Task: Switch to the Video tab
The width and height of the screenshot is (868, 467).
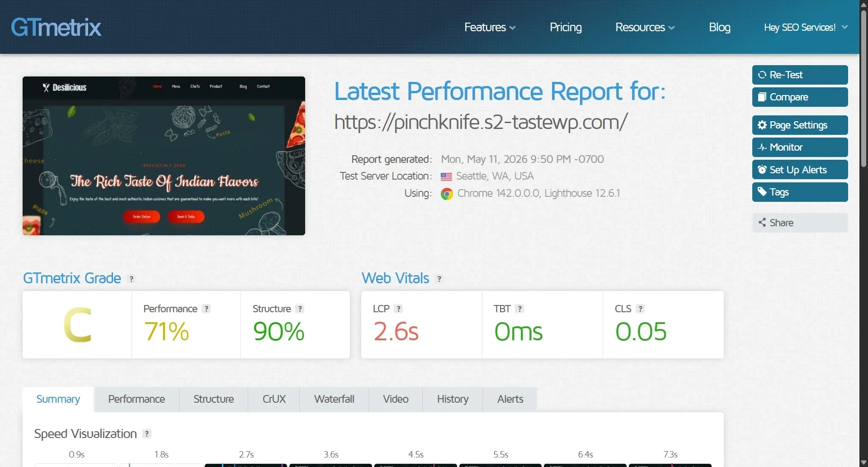Action: 396,399
